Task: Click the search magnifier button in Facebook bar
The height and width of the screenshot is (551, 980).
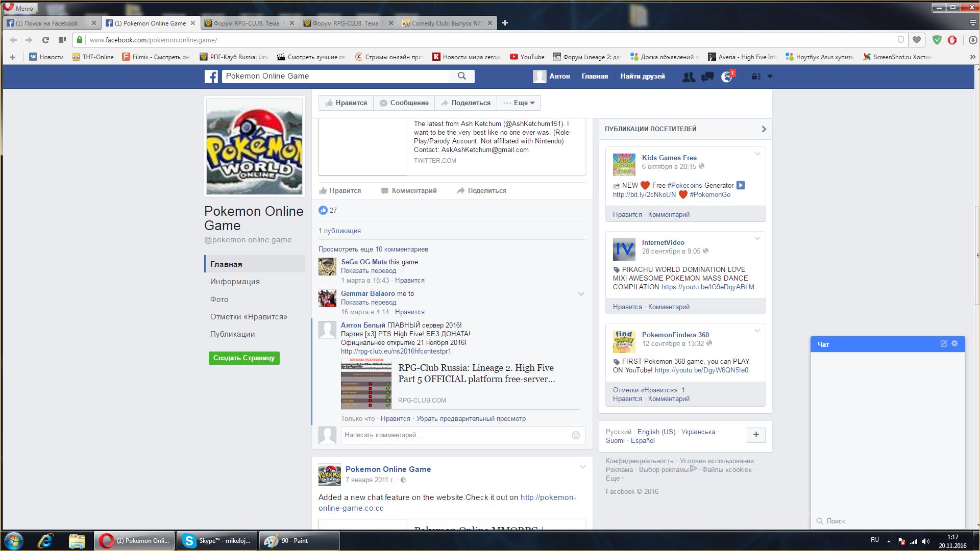Action: (461, 76)
